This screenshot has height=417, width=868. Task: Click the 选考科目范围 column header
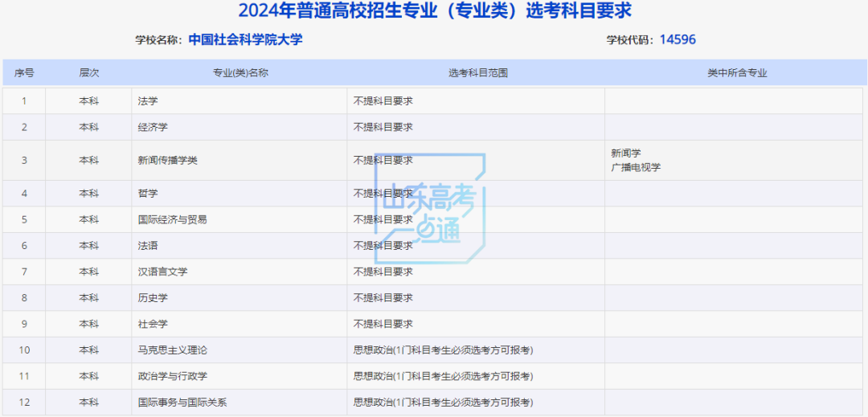[x=477, y=73]
